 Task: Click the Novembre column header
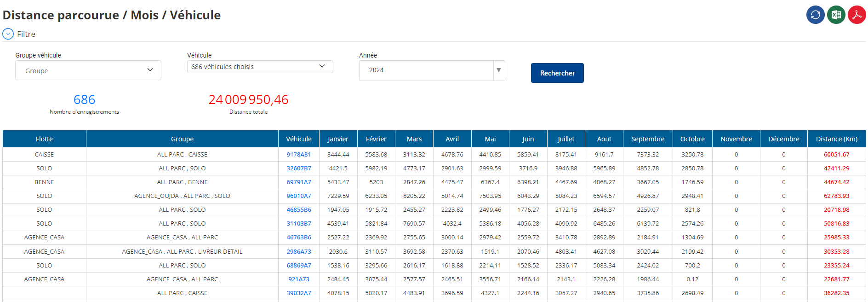pos(736,139)
